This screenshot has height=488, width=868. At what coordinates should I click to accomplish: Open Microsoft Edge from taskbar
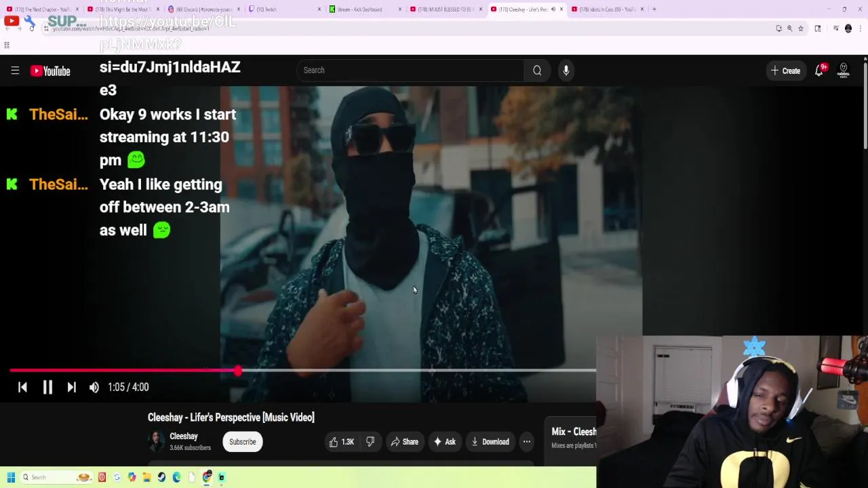point(176,477)
